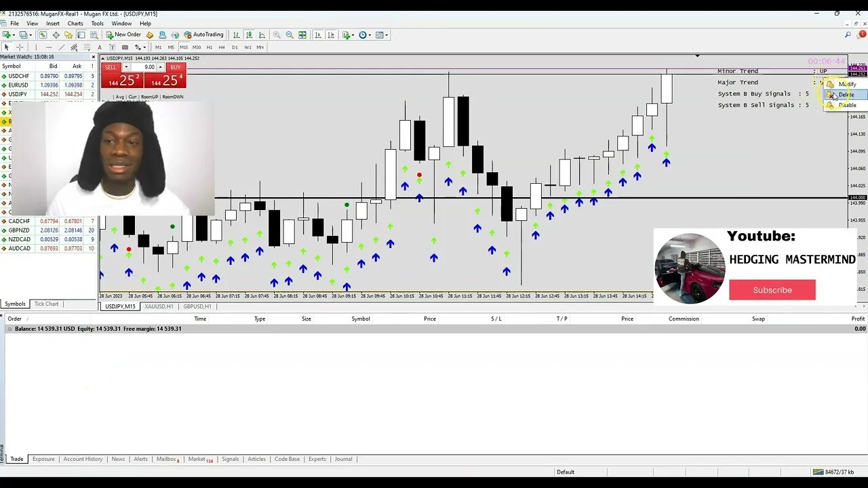Open the New Chart toolbar icon
The width and height of the screenshot is (868, 488).
(7, 35)
